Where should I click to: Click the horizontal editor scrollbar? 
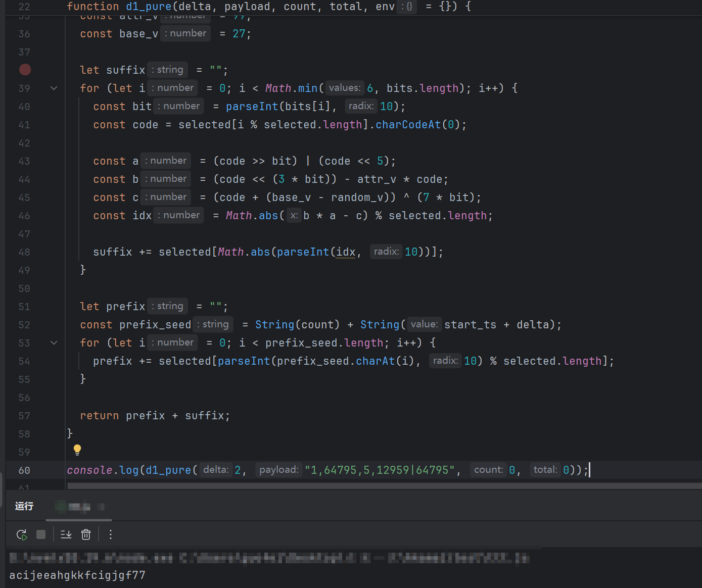[384, 486]
